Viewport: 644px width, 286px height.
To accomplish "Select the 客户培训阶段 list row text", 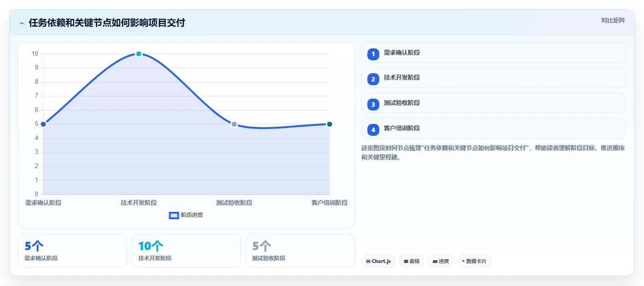I will coord(402,128).
